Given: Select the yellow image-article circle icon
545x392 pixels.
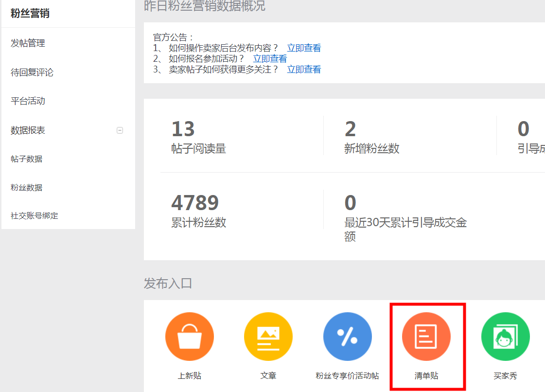Looking at the screenshot, I should coord(268,336).
